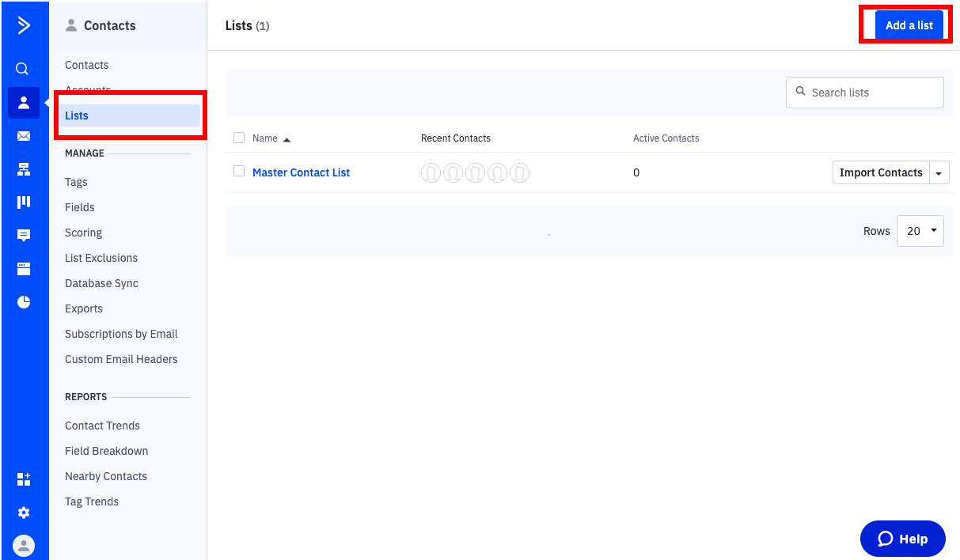Click the Search lists input field
Screen dimensions: 960x560
865,93
